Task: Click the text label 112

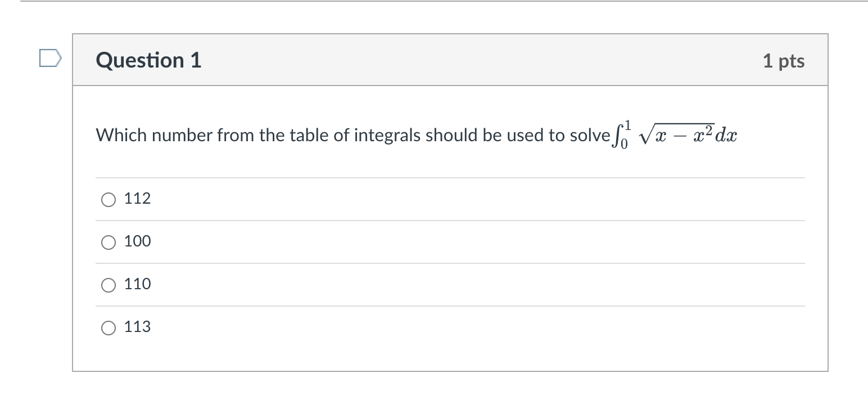Action: pos(137,199)
